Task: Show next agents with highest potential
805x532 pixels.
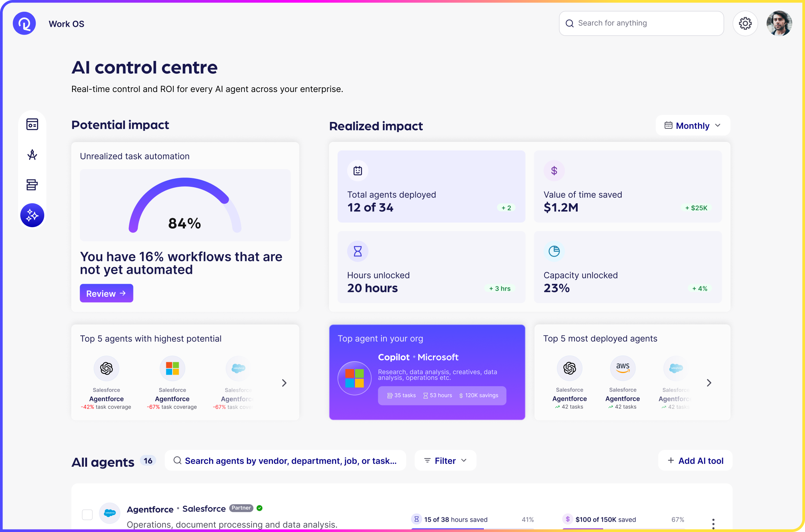Action: tap(284, 383)
